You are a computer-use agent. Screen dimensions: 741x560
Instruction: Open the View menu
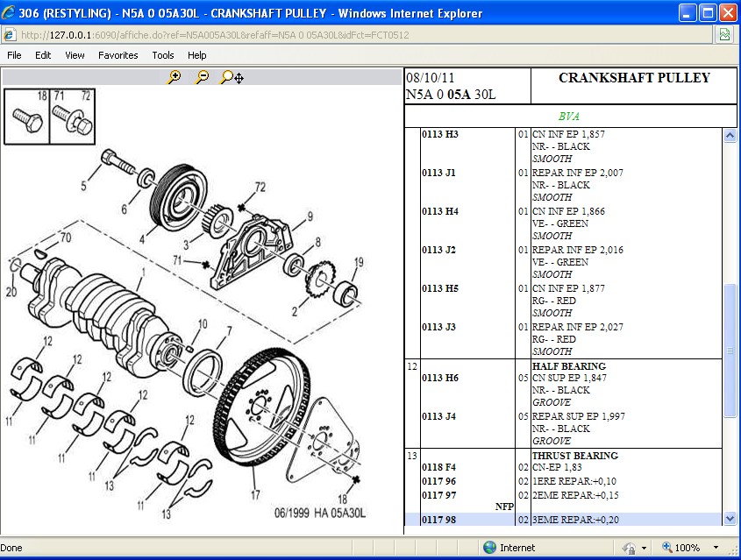pos(75,55)
